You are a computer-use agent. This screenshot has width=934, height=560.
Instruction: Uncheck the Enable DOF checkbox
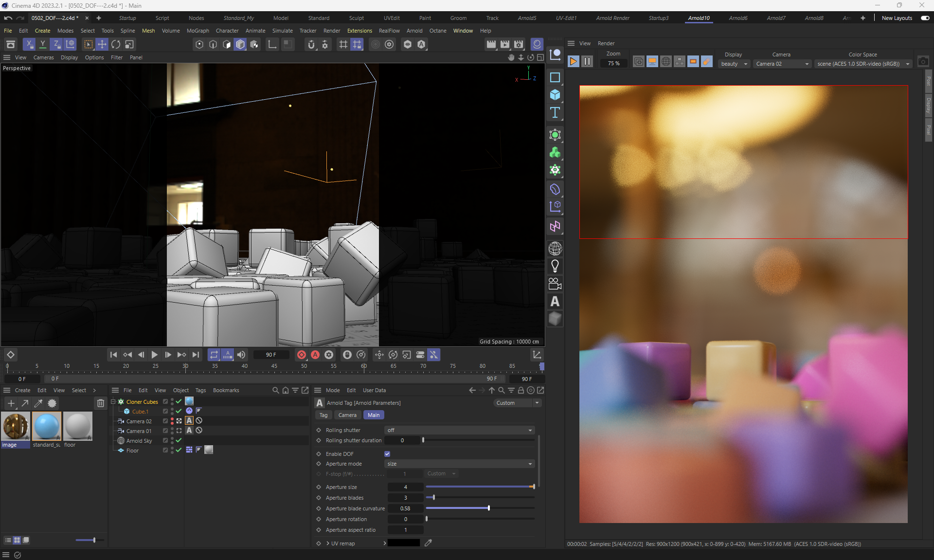coord(387,454)
